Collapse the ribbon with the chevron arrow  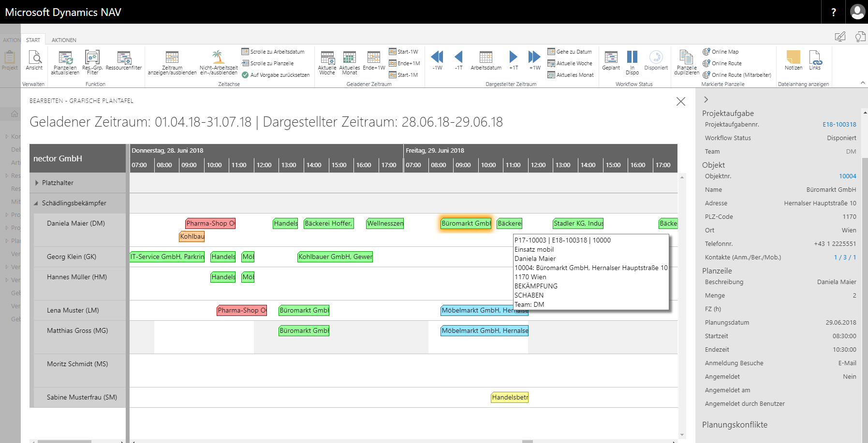(x=863, y=82)
